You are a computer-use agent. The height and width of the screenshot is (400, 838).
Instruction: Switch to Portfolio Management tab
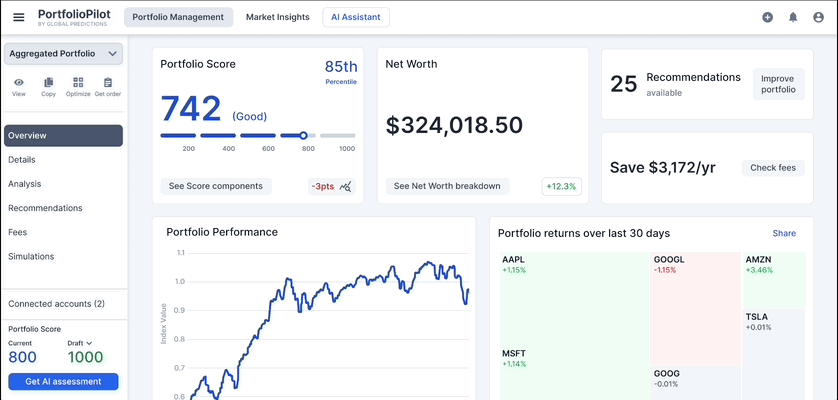click(179, 17)
